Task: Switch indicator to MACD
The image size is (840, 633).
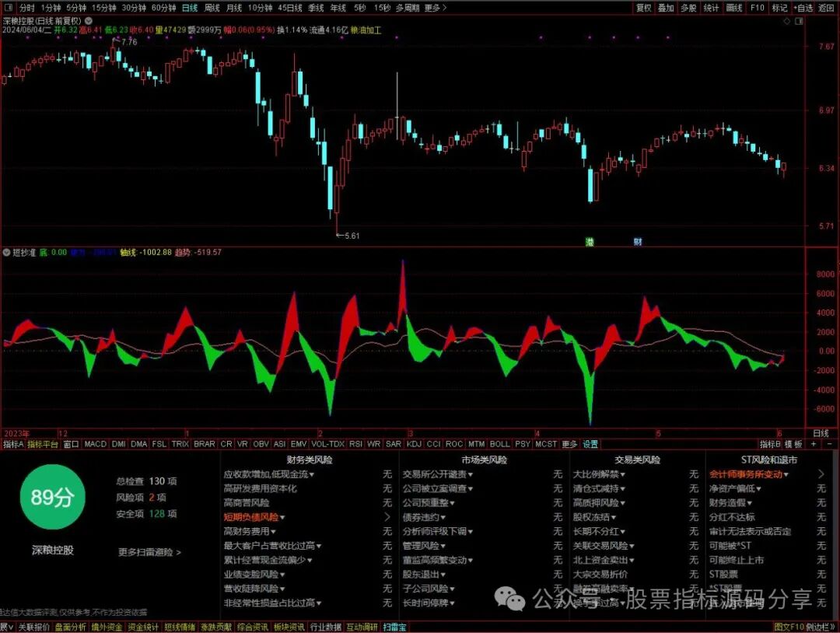Action: tap(96, 444)
